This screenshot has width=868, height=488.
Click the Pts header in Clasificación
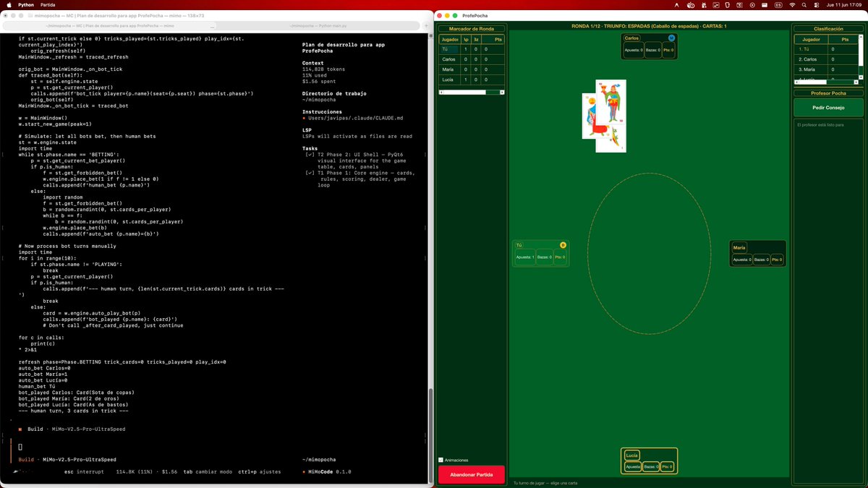pyautogui.click(x=845, y=39)
